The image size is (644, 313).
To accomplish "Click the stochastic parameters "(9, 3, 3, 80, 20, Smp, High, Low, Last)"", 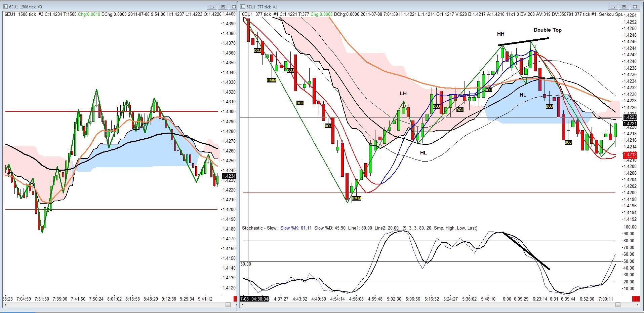I will click(440, 228).
